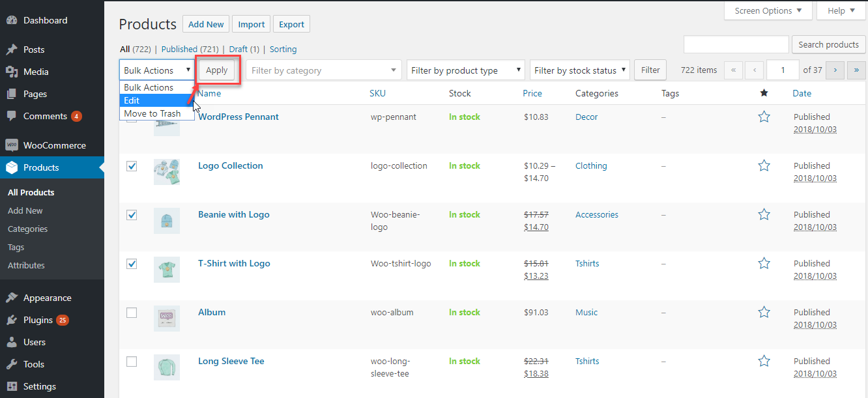Click the Posts pushpin icon
The width and height of the screenshot is (868, 398).
point(12,50)
